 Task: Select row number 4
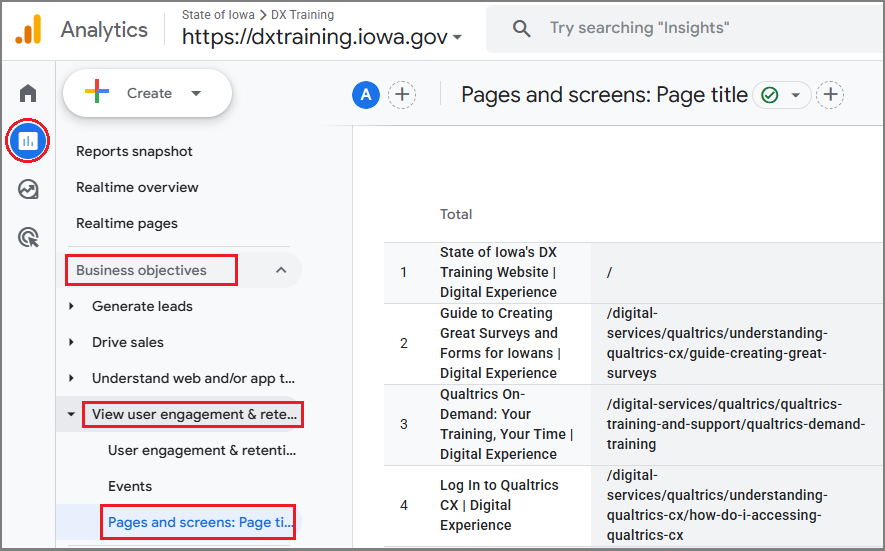pyautogui.click(x=404, y=505)
